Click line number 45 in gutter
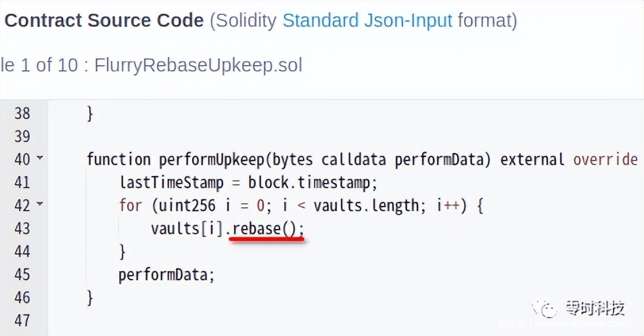 [x=22, y=274]
